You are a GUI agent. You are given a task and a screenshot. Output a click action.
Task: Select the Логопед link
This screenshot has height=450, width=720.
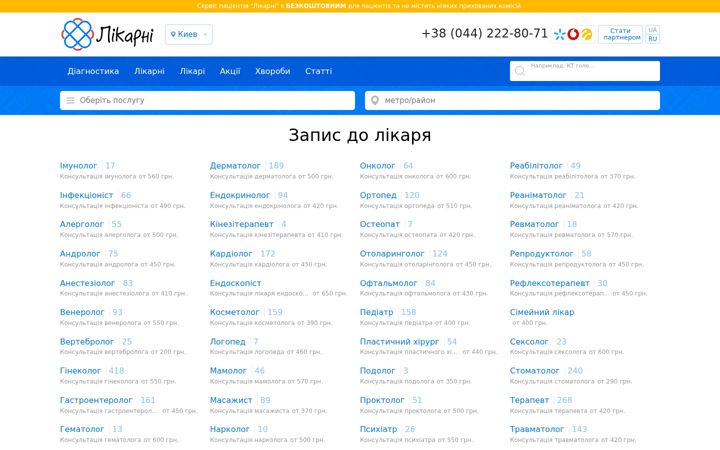click(x=228, y=342)
